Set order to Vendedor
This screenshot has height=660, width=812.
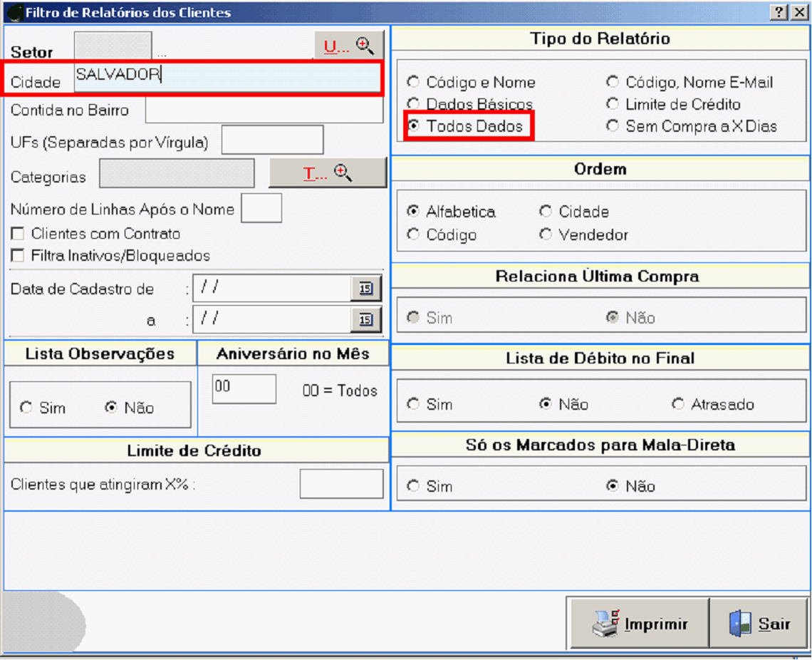click(546, 234)
